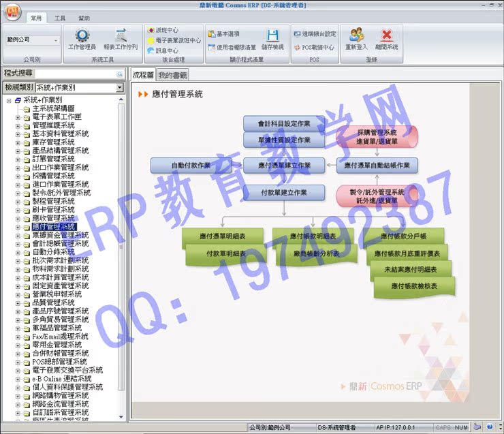Image resolution: width=504 pixels, height=434 pixels.
Task: Open 使用者權限清單 icon
Action: point(212,47)
